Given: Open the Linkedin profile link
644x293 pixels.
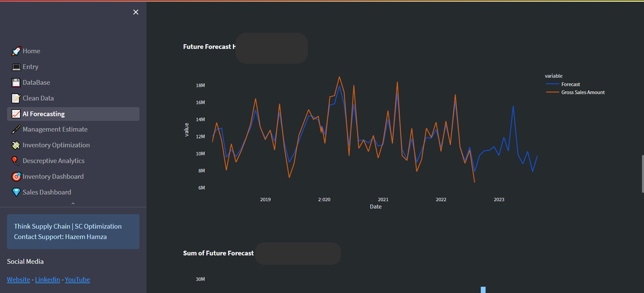Looking at the screenshot, I should point(47,279).
